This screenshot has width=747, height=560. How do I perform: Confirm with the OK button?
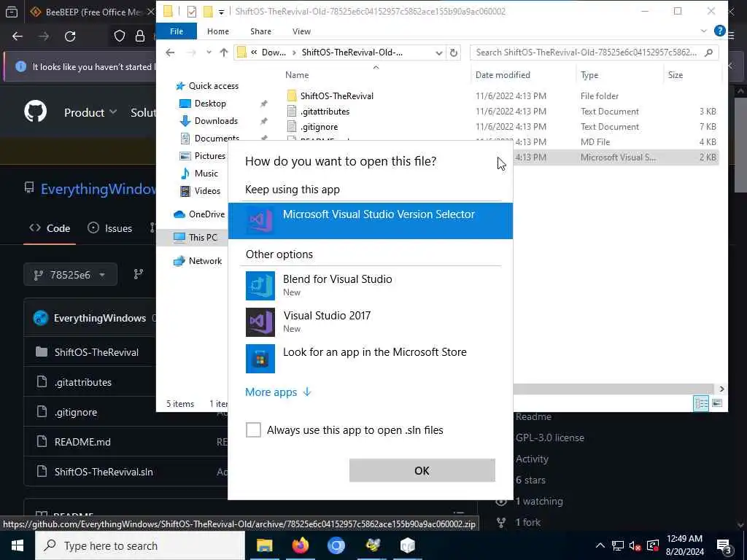click(x=422, y=470)
